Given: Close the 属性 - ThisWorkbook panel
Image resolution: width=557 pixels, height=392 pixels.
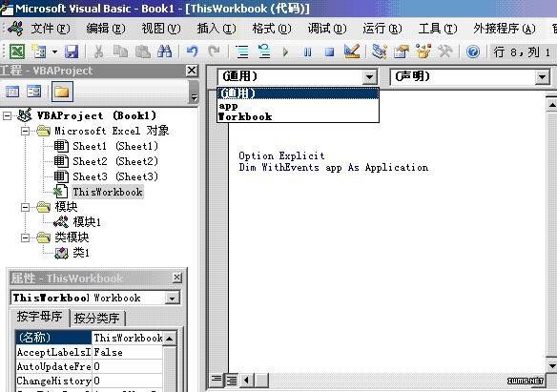Looking at the screenshot, I should [176, 277].
